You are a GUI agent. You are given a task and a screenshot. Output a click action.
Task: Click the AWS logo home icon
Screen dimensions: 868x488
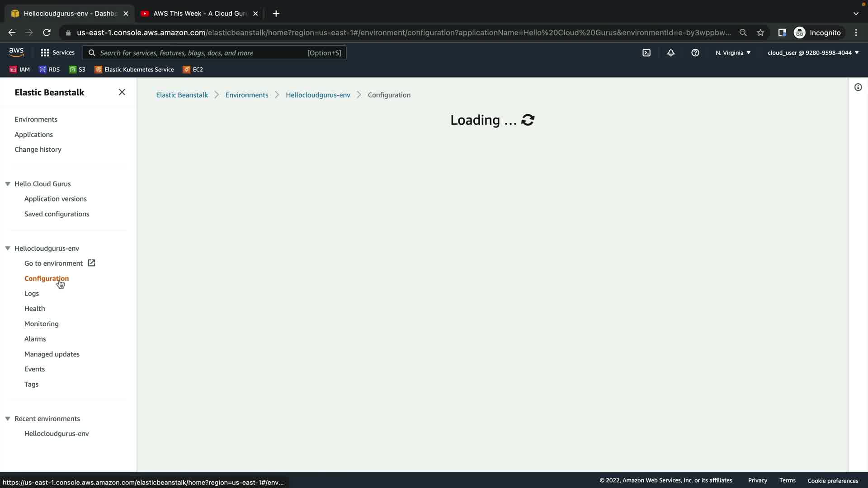pyautogui.click(x=16, y=52)
